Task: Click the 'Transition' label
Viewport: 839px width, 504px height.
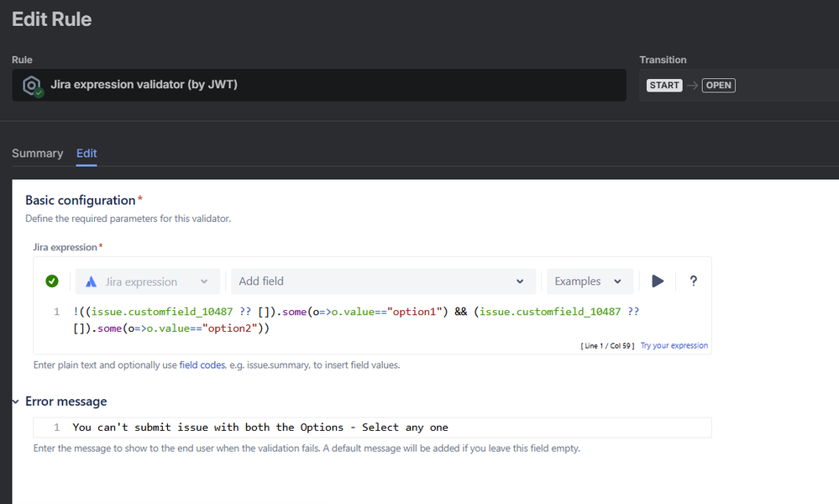Action: [x=663, y=60]
